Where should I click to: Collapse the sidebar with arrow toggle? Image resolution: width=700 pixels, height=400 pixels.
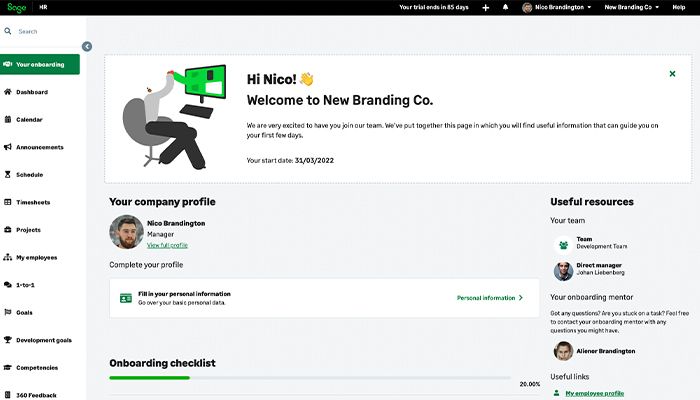[87, 46]
